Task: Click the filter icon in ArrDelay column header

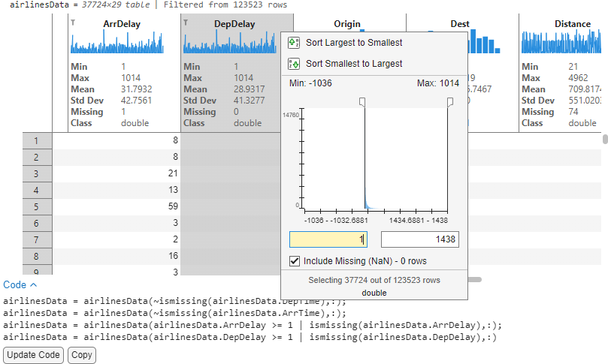Action: 73,23
